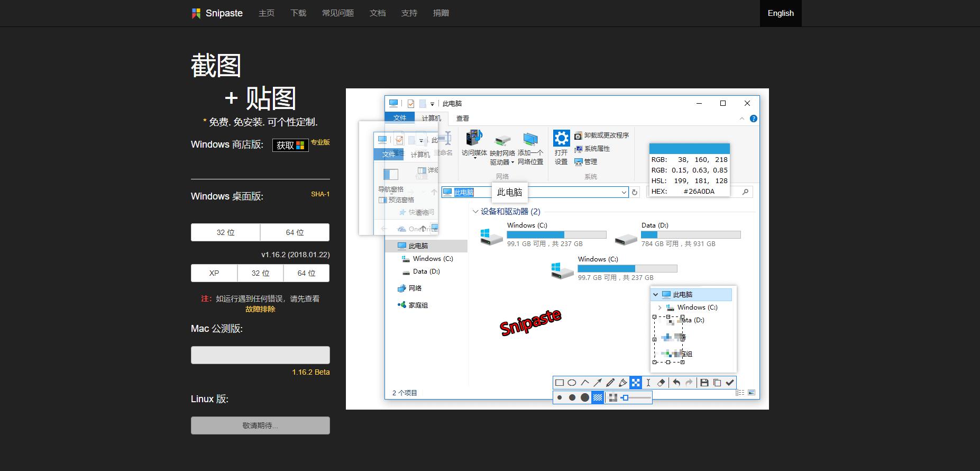Viewport: 980px width, 471px height.
Task: Open the address bar dropdown arrow
Action: pyautogui.click(x=624, y=193)
